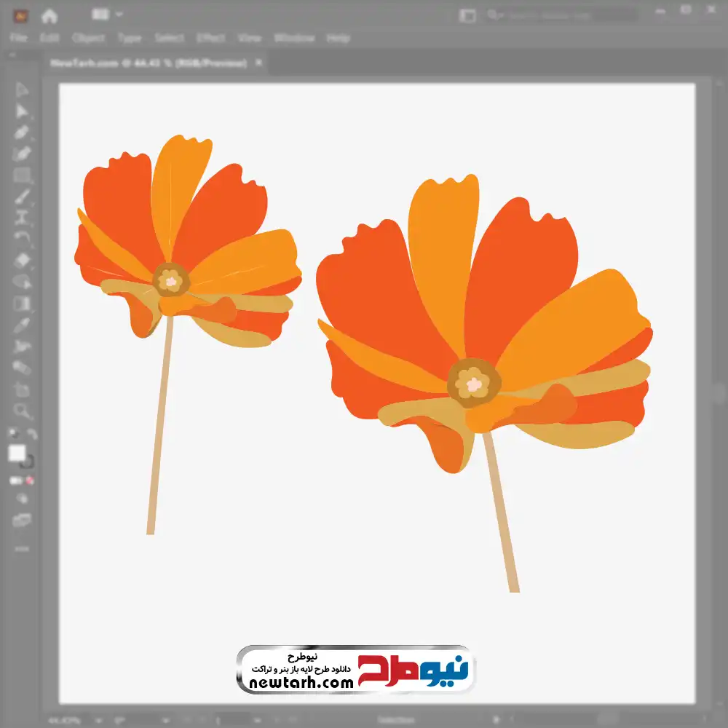
Task: Go to the Home screen icon
Action: (x=50, y=16)
